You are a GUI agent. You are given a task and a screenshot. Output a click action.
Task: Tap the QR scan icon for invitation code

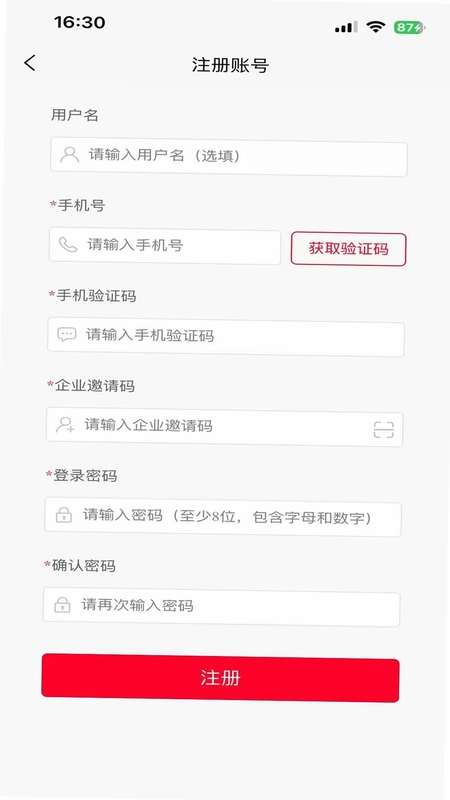point(384,430)
